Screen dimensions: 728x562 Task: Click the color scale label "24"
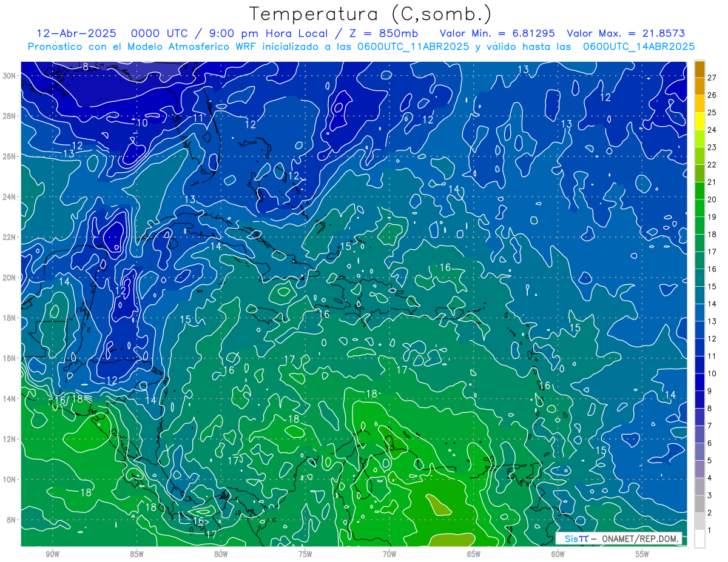tap(712, 130)
